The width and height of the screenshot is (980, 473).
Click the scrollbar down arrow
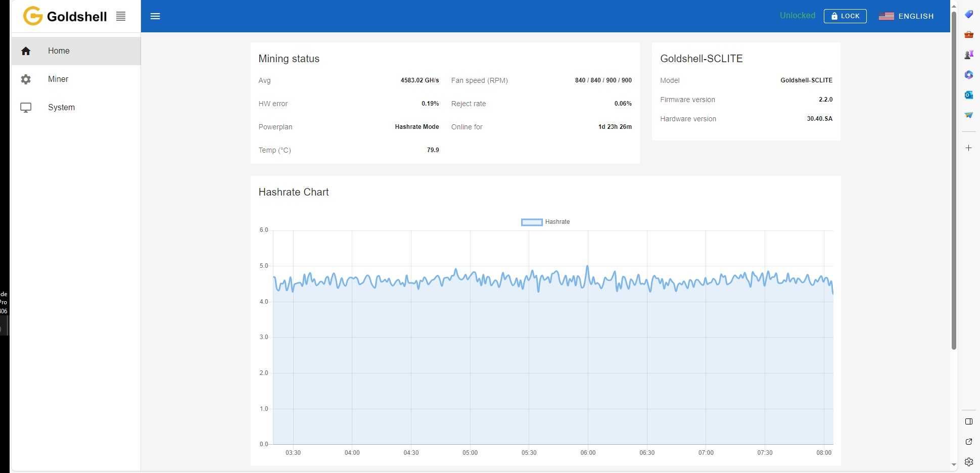[954, 464]
